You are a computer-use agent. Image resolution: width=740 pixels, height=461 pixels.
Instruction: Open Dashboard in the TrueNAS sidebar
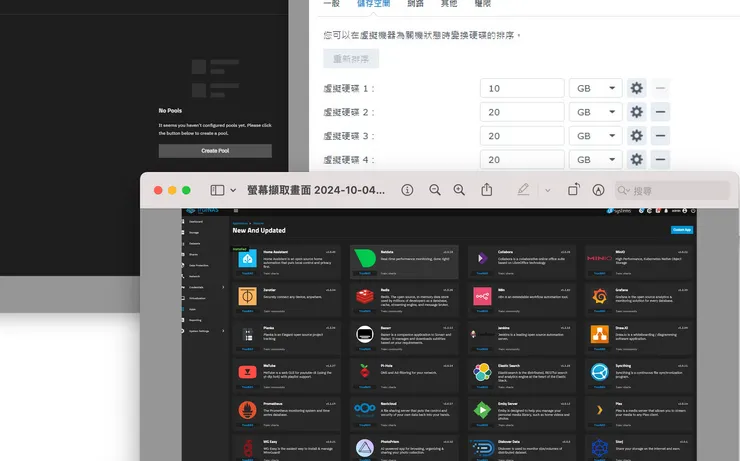[x=196, y=221]
